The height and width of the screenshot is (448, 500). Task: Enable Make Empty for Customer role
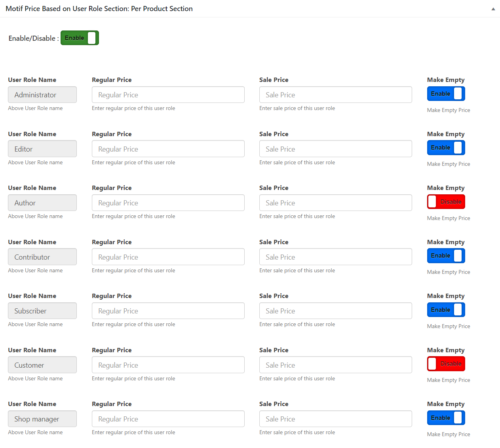pos(446,363)
